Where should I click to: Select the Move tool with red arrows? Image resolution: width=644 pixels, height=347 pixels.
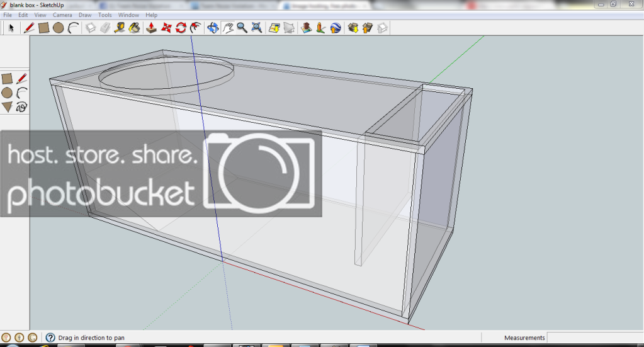[x=166, y=28]
